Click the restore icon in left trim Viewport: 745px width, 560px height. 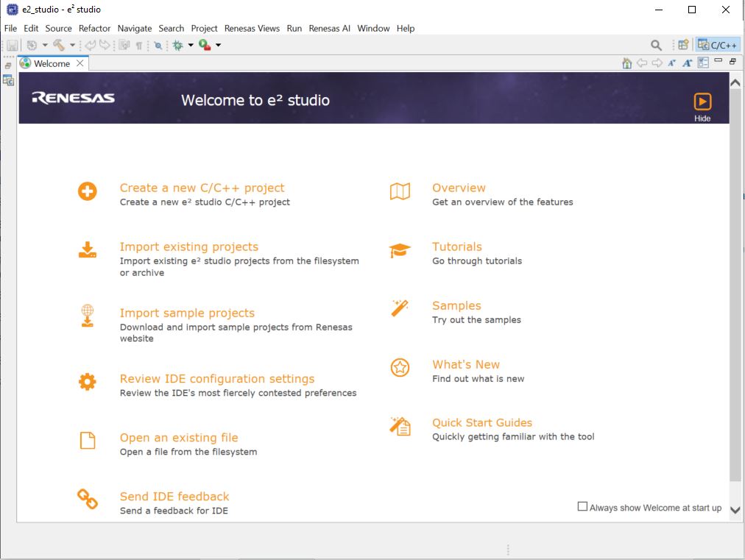8,65
